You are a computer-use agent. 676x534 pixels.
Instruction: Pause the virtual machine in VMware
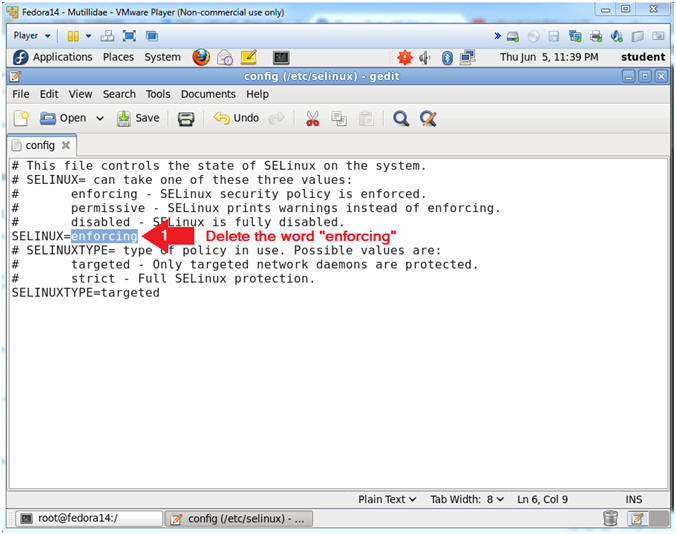click(73, 36)
